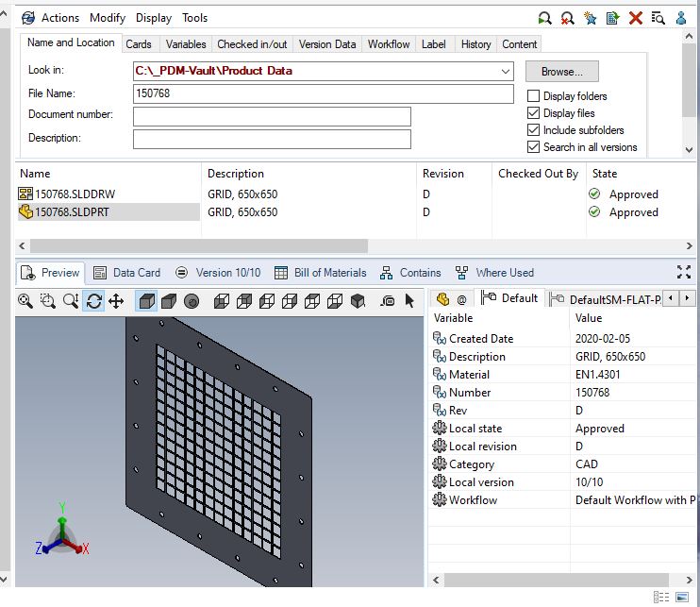
Task: Click the red X clear search icon
Action: [x=636, y=18]
